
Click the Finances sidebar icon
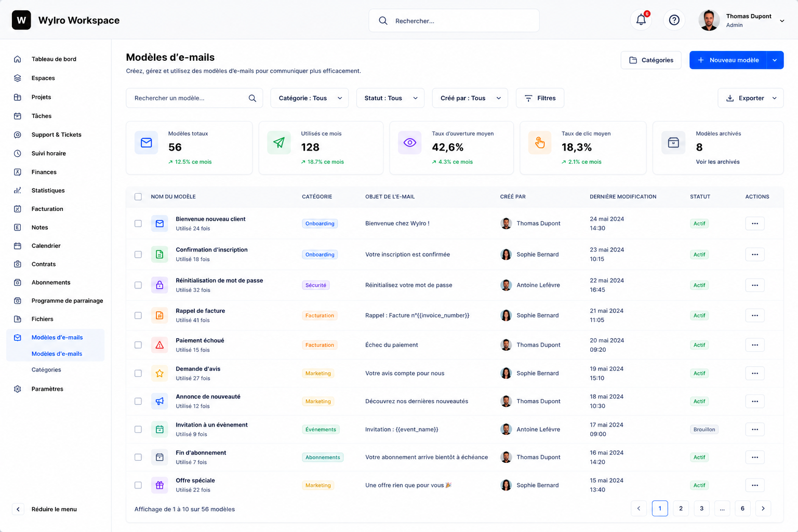coord(18,172)
